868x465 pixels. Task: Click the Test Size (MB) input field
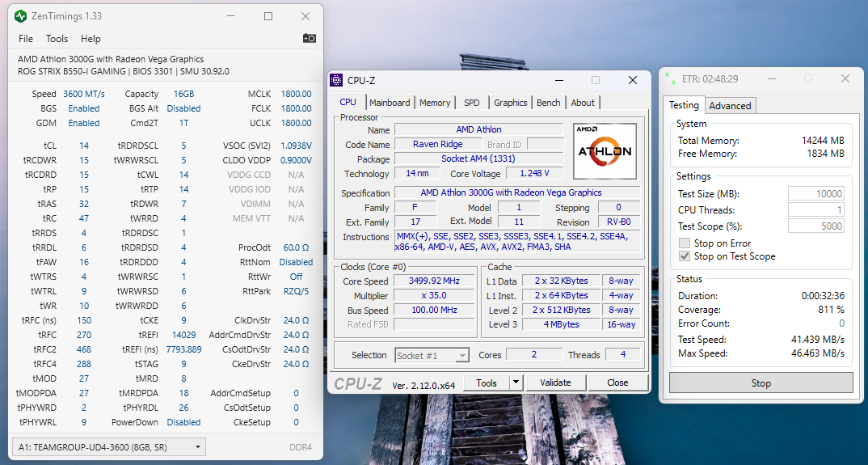pos(816,194)
